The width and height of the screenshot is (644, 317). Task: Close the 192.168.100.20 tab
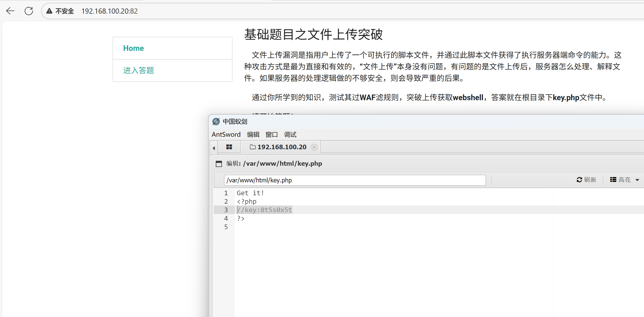click(x=314, y=147)
